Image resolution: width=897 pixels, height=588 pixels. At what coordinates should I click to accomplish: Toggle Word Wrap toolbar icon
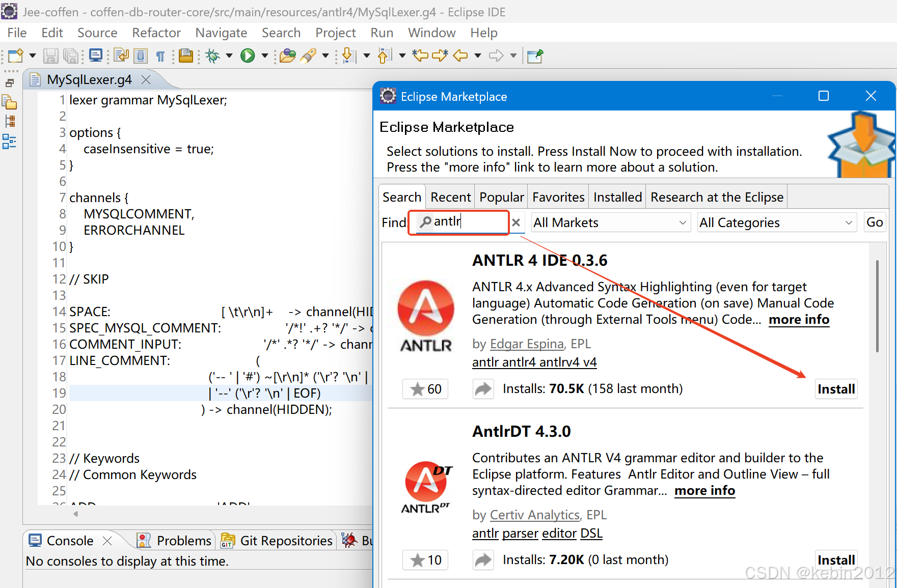point(121,55)
